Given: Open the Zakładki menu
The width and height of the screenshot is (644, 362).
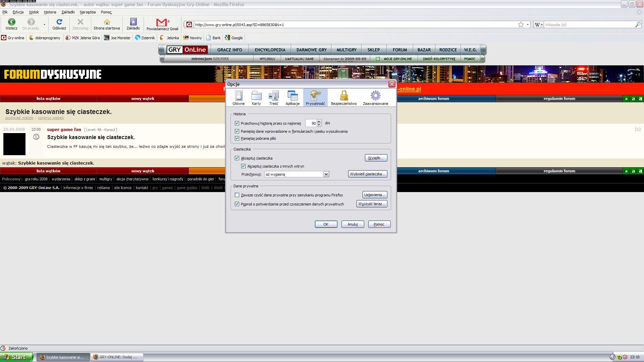Looking at the screenshot, I should (68, 12).
